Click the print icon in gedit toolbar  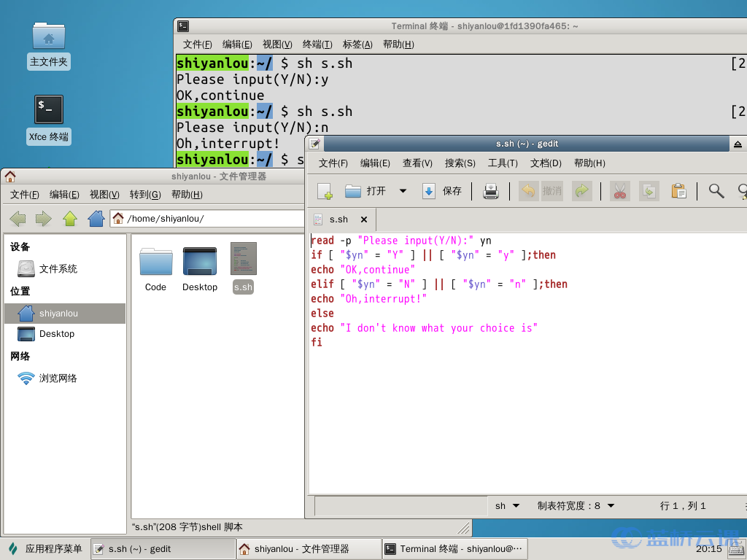pos(492,192)
